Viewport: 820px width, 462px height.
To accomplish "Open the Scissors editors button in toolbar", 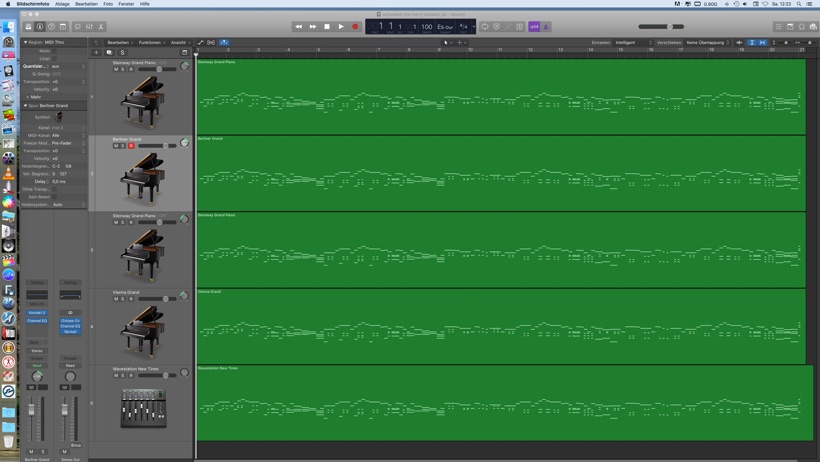I will click(x=101, y=27).
